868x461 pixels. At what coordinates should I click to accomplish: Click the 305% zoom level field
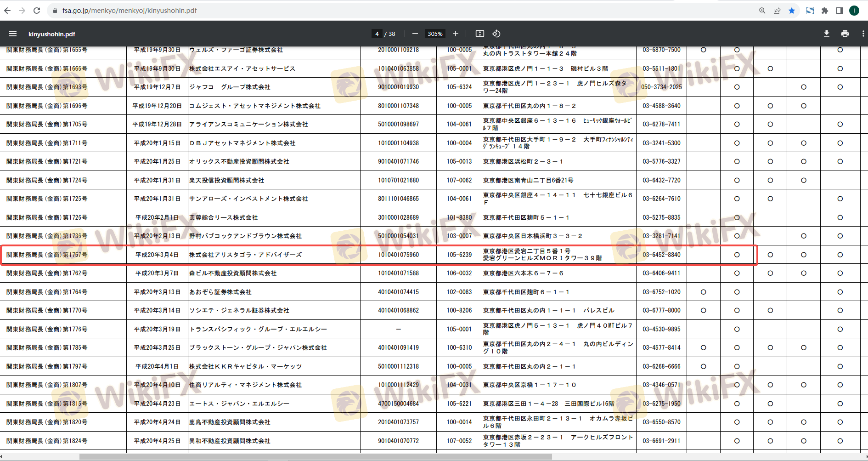435,34
